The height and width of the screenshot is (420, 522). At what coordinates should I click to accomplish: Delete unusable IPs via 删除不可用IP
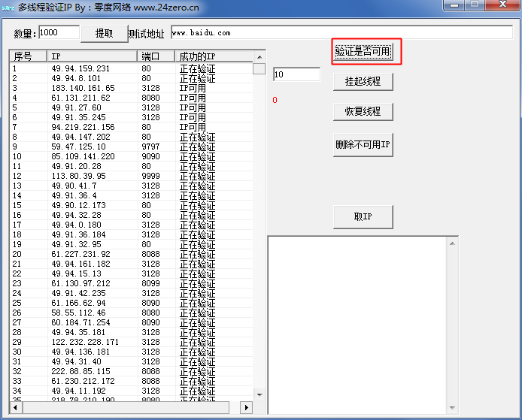click(363, 145)
